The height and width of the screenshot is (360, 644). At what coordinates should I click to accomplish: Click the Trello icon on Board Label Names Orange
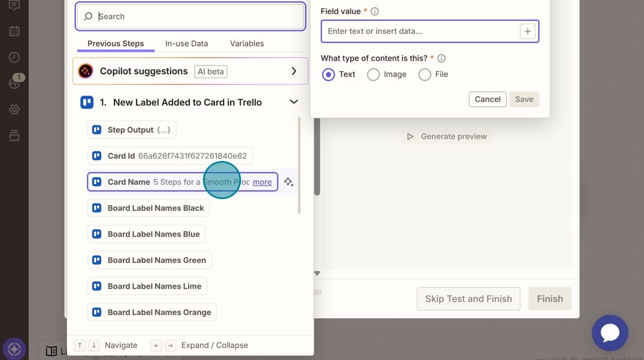(97, 312)
